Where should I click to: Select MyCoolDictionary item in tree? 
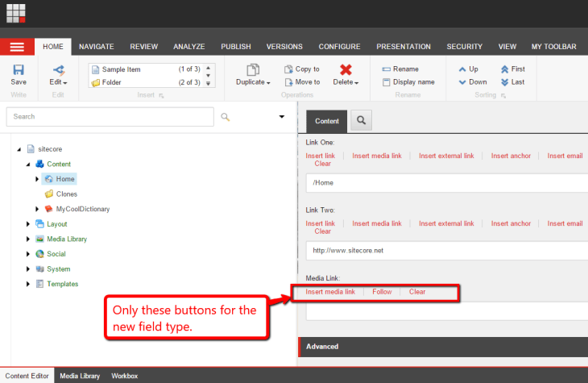pyautogui.click(x=82, y=209)
